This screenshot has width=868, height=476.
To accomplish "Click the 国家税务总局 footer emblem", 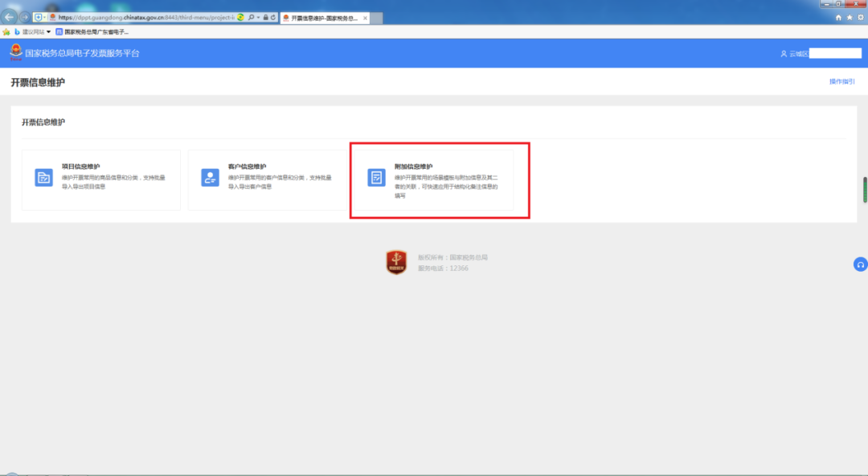I will (396, 262).
